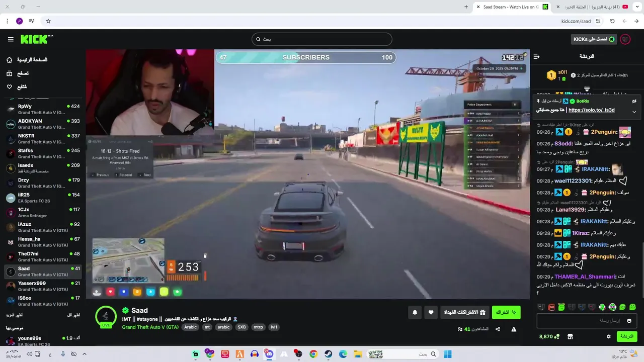
Task: Open the emoji picker in message box
Action: point(629,320)
